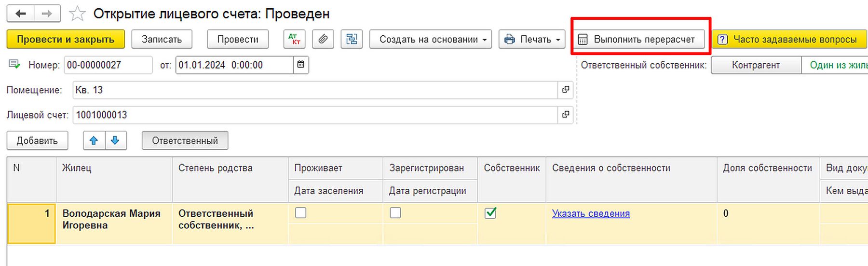
Task: Open the Лицевой счет record icon
Action: [566, 115]
